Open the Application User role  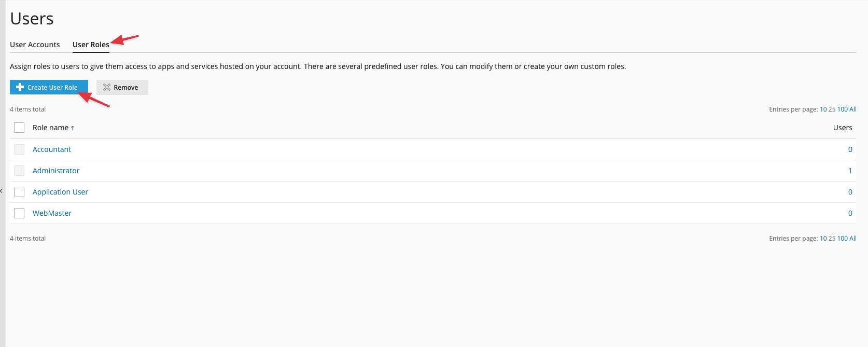click(x=60, y=192)
